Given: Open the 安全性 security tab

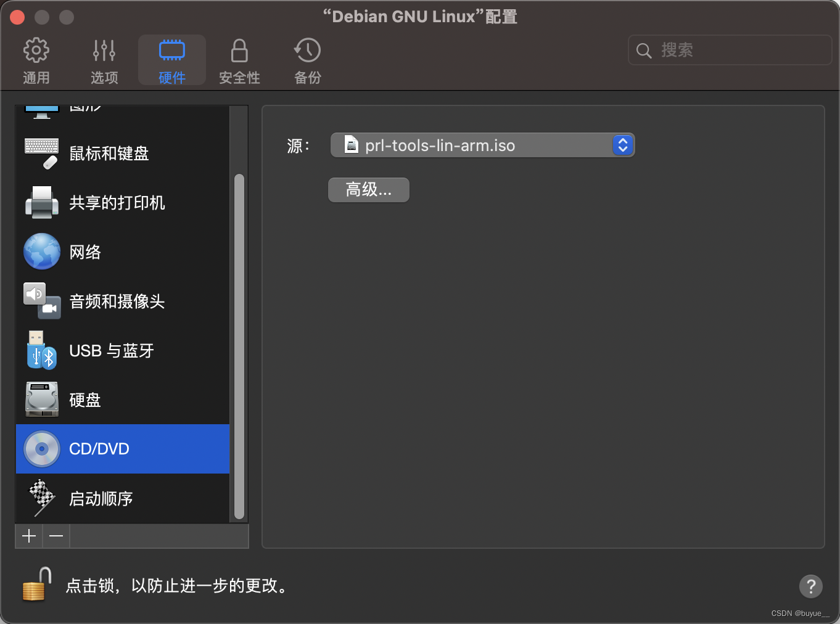Looking at the screenshot, I should coord(239,60).
